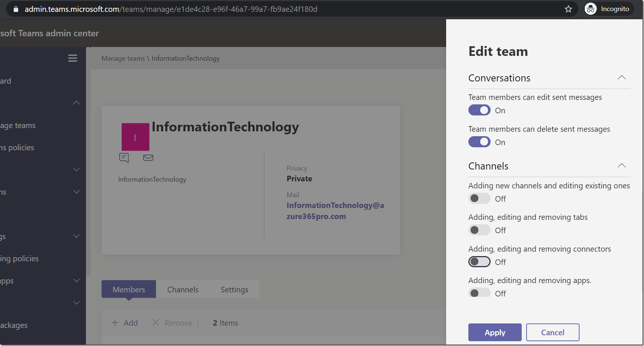Screen dimensions: 644x346
Task: Click the '2 Items' member count
Action: click(x=225, y=323)
